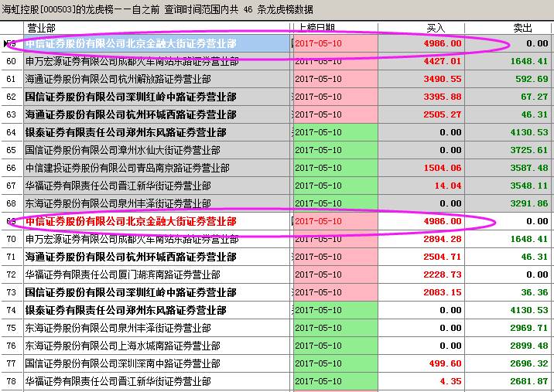Click buy value 2894.28

pos(443,239)
